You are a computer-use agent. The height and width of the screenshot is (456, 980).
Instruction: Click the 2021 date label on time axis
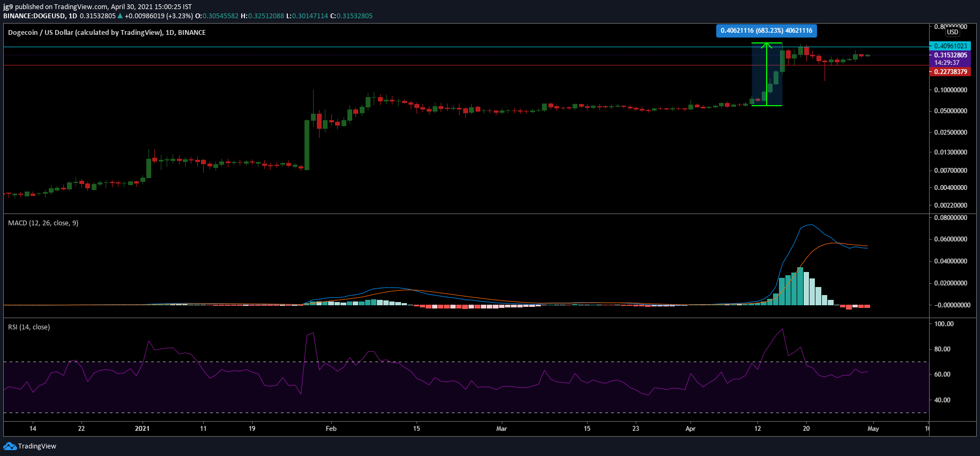click(x=142, y=428)
